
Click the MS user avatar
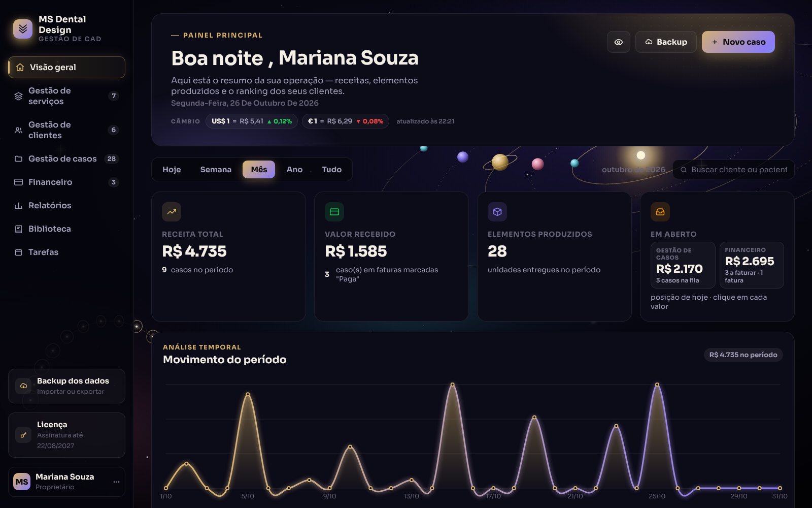[x=22, y=482]
